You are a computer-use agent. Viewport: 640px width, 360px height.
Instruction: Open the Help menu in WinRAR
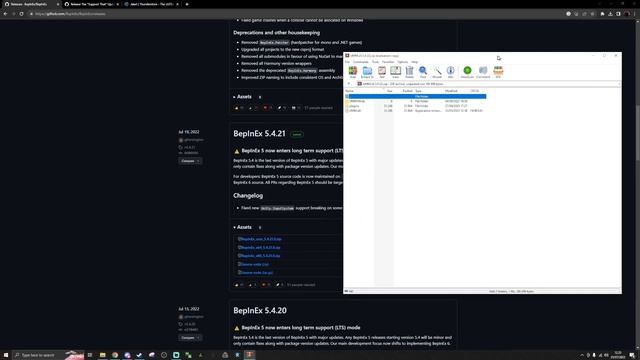click(414, 62)
